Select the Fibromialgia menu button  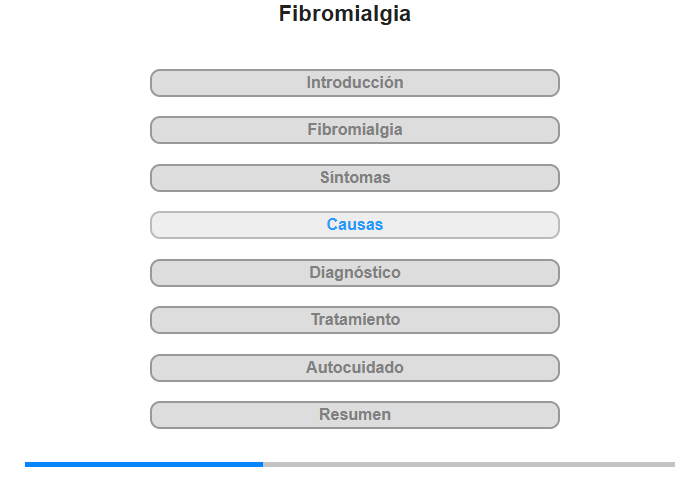tap(355, 130)
